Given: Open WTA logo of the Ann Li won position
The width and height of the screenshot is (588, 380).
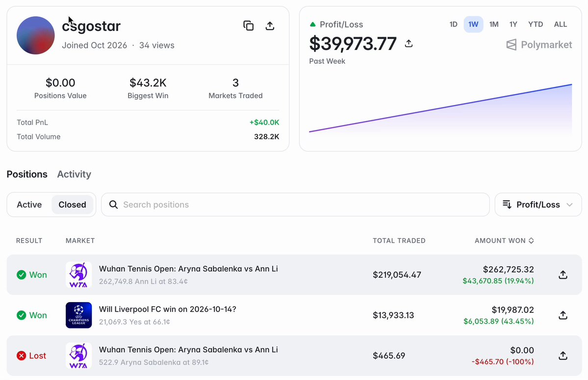Looking at the screenshot, I should (x=79, y=275).
